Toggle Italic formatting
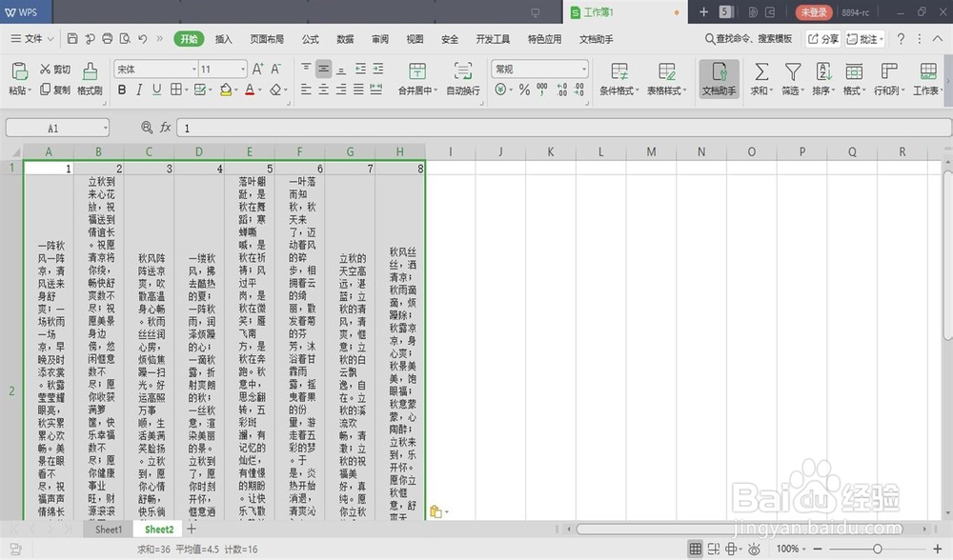 point(139,90)
